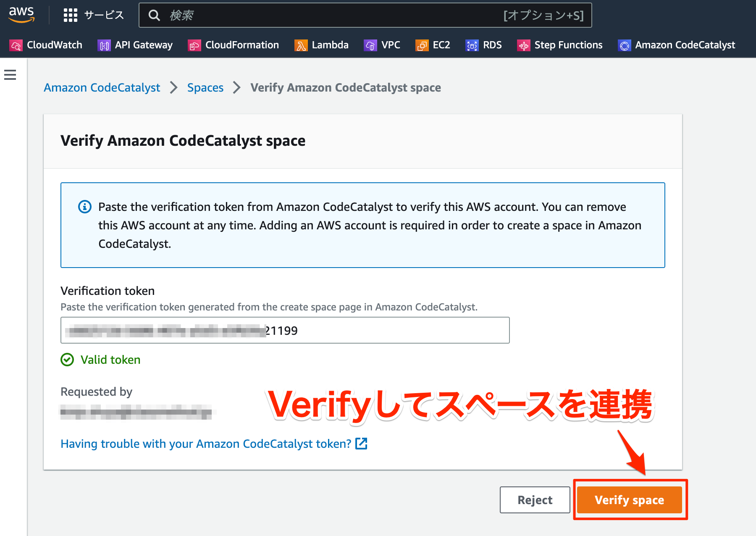
Task: Click the Lambda service icon
Action: [x=300, y=45]
